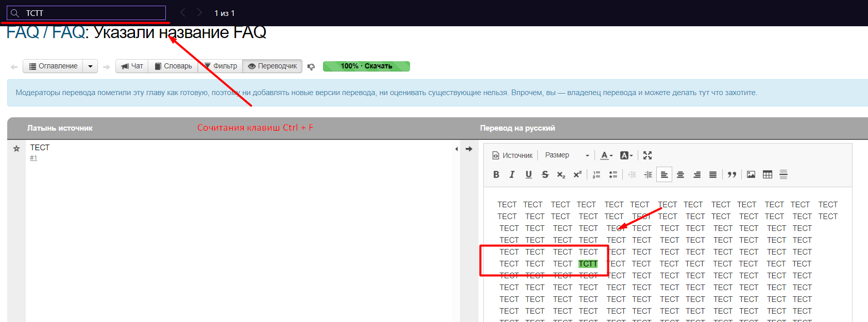This screenshot has height=322, width=868.
Task: Toggle the Переводчик view button
Action: coord(273,66)
